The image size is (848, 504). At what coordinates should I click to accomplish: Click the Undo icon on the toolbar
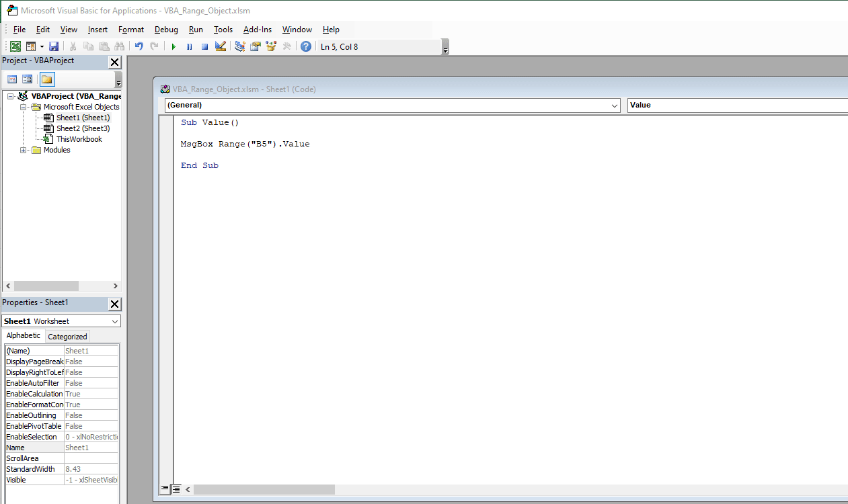pyautogui.click(x=139, y=46)
